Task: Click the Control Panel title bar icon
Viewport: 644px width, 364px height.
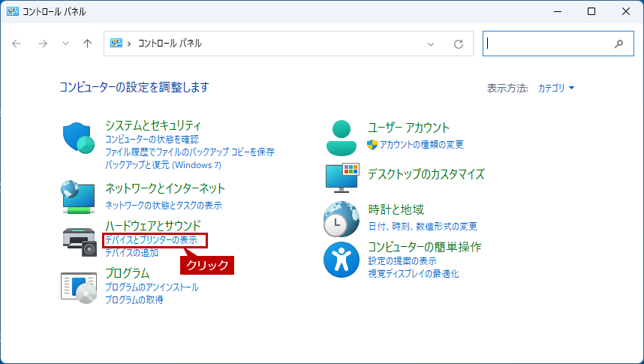Action: [12, 11]
